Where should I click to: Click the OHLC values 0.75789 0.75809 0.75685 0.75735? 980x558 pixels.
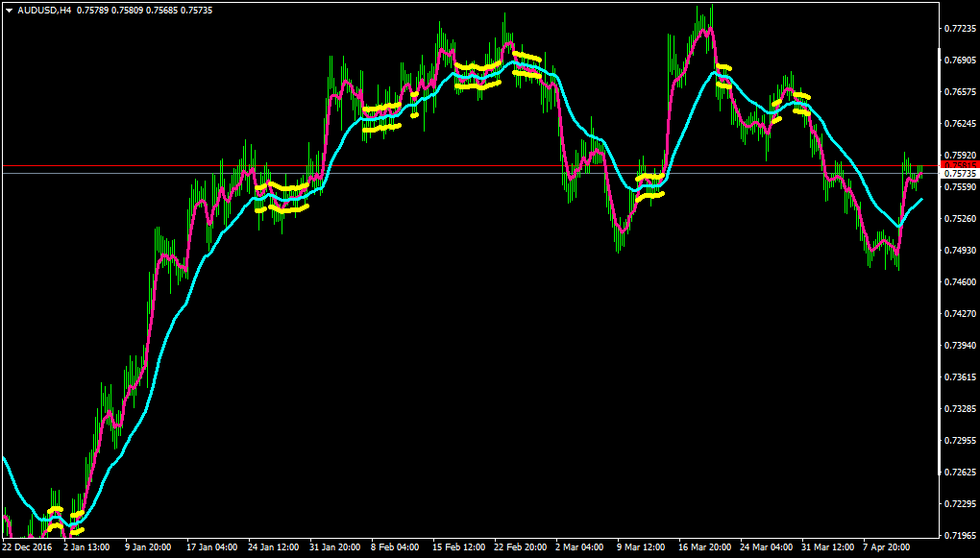click(x=143, y=10)
